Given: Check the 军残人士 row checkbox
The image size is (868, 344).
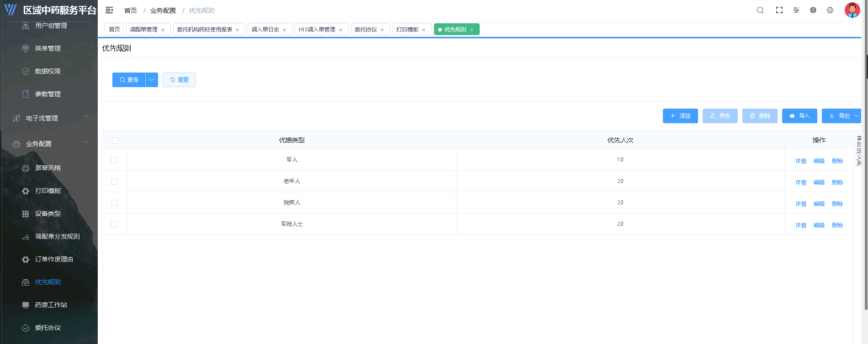Looking at the screenshot, I should (114, 224).
